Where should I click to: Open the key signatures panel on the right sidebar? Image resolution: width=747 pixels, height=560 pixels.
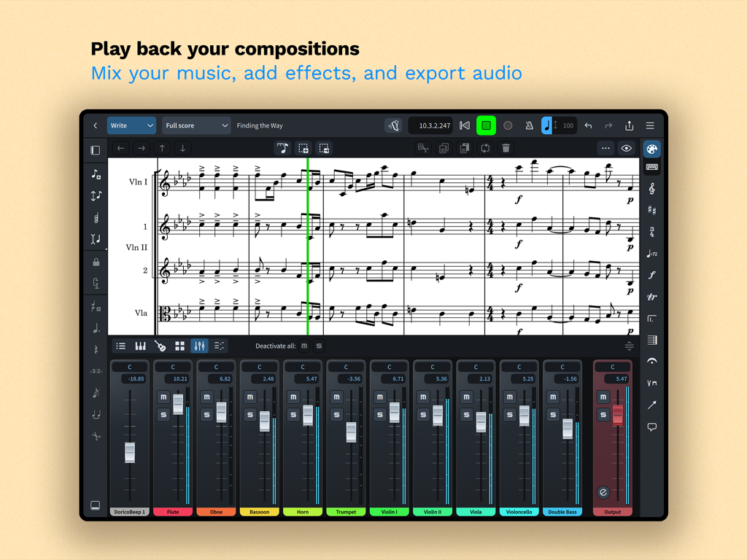tap(651, 211)
